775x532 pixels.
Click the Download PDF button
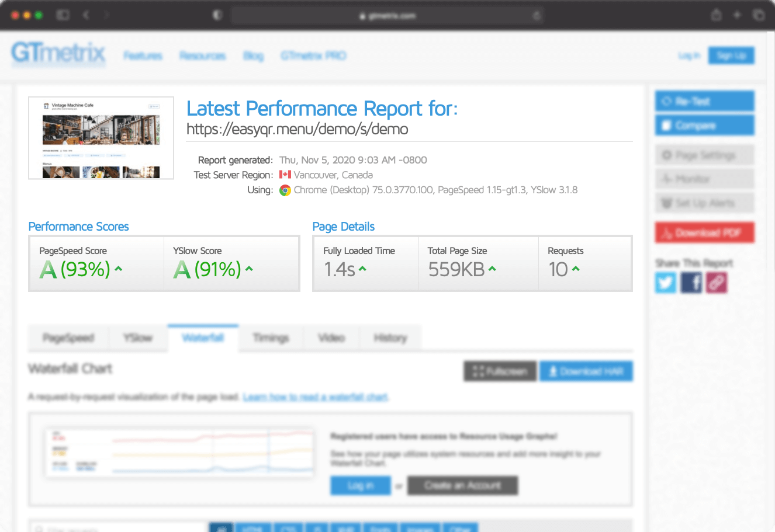point(704,232)
